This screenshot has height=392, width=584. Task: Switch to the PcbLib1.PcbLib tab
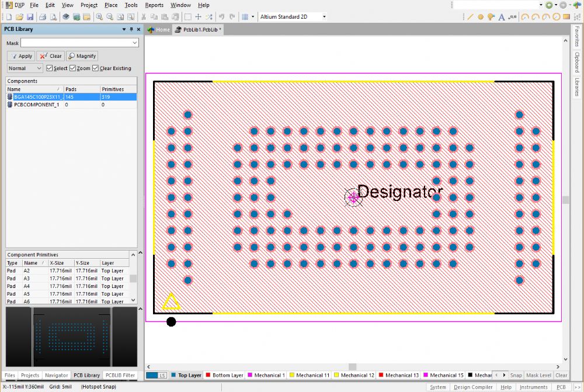198,29
